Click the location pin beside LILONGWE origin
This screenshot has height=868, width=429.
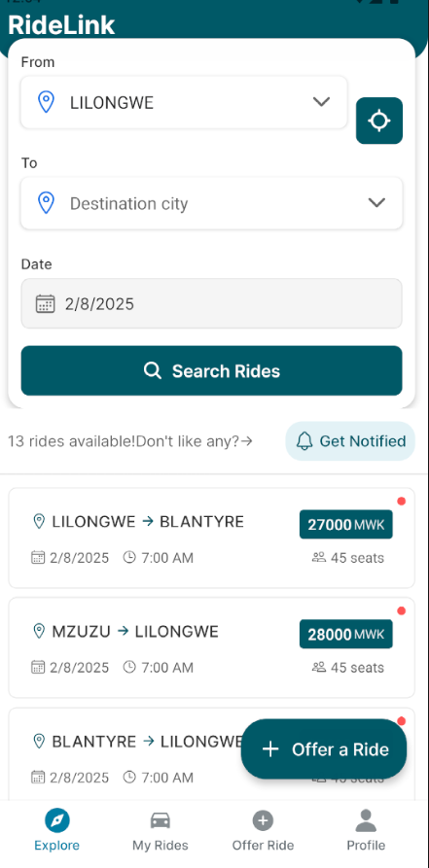(x=46, y=102)
